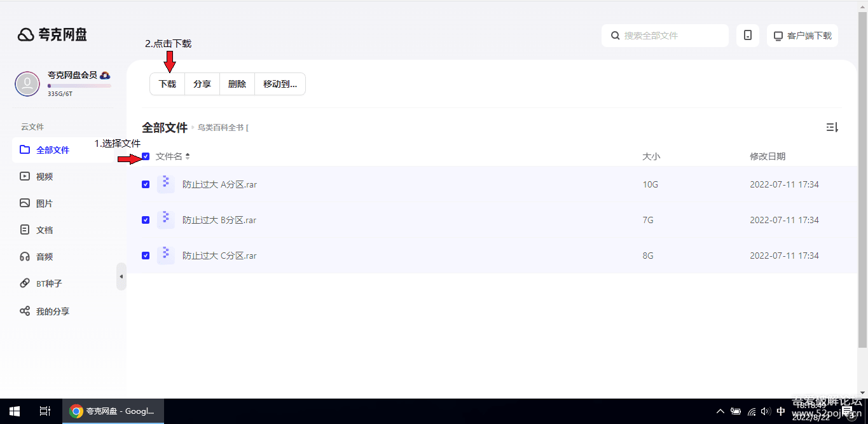The image size is (868, 424).
Task: Uncheck the 防止过大 B分区.rar checkbox
Action: (146, 220)
